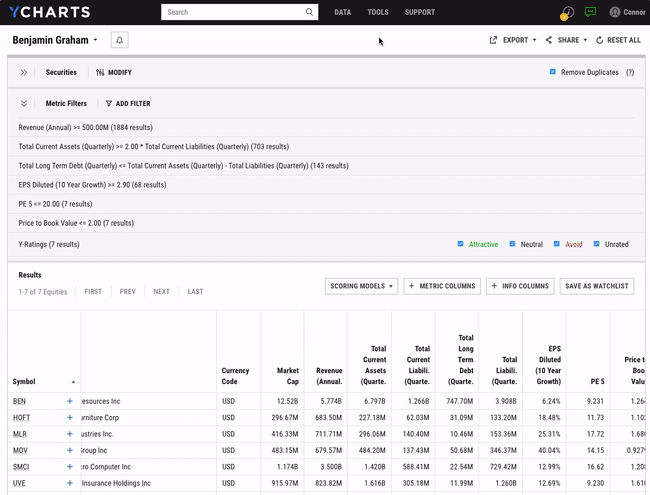Uncheck the Neutral rating checkbox
650x495 pixels.
pyautogui.click(x=512, y=244)
